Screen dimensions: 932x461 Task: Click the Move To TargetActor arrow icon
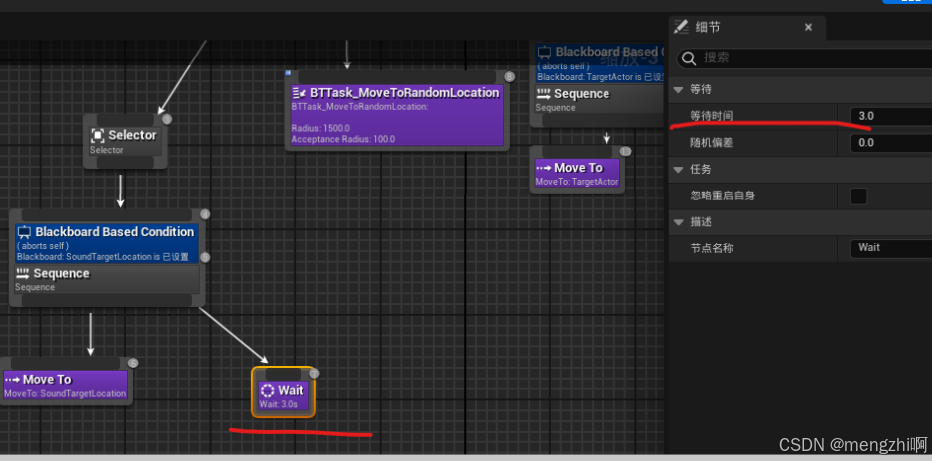tap(544, 168)
